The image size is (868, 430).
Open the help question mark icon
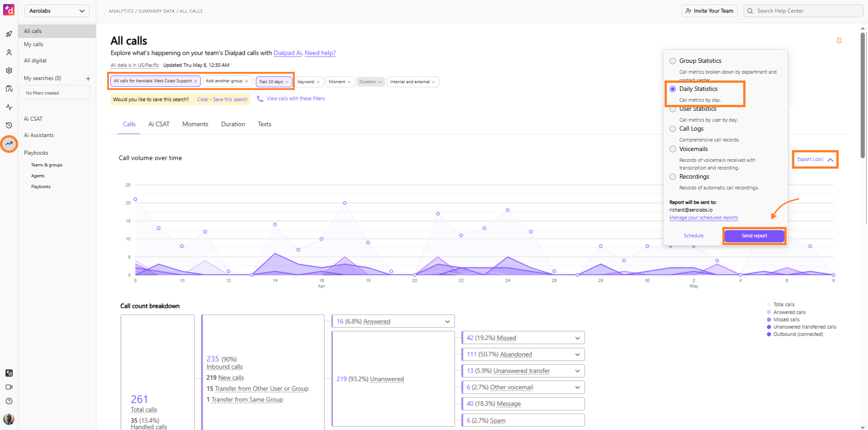tap(9, 401)
